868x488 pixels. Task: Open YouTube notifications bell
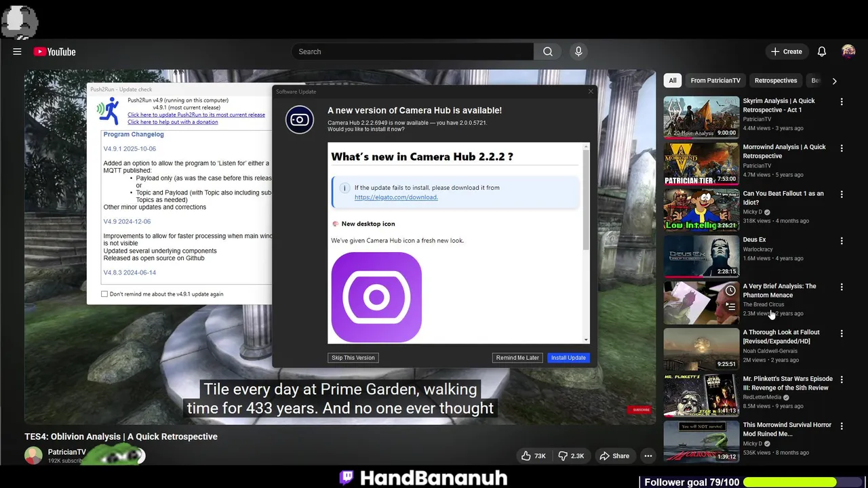821,52
